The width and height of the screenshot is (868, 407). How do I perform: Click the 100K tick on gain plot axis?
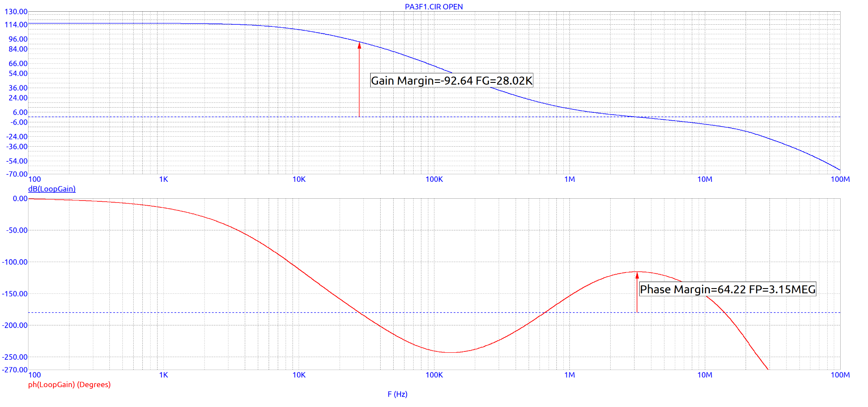(x=434, y=179)
